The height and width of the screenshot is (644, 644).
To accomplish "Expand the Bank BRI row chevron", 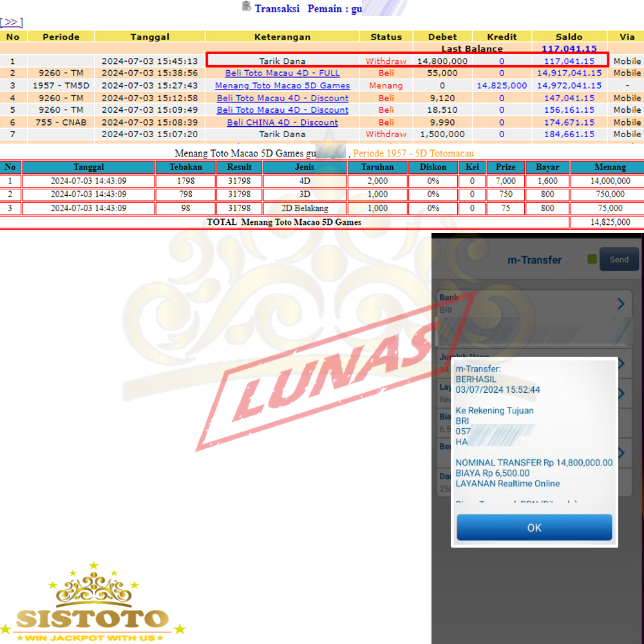I will pos(620,304).
